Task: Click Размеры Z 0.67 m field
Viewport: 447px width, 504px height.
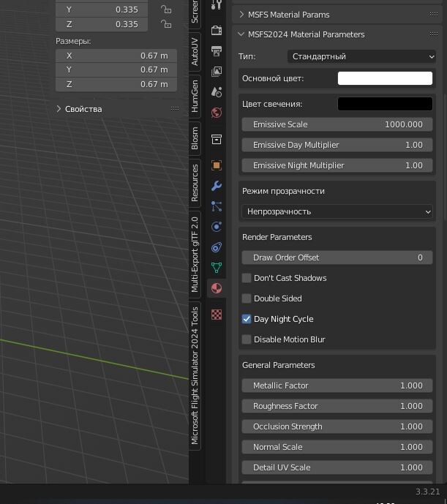Action: [116, 84]
